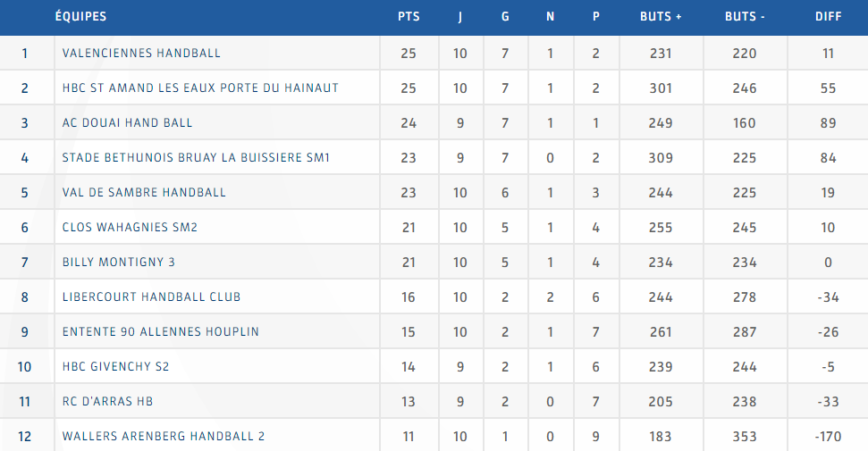Open LIBERCOURT HANDBALL CLUB team
Image resolution: width=868 pixels, height=451 pixels.
click(x=151, y=297)
